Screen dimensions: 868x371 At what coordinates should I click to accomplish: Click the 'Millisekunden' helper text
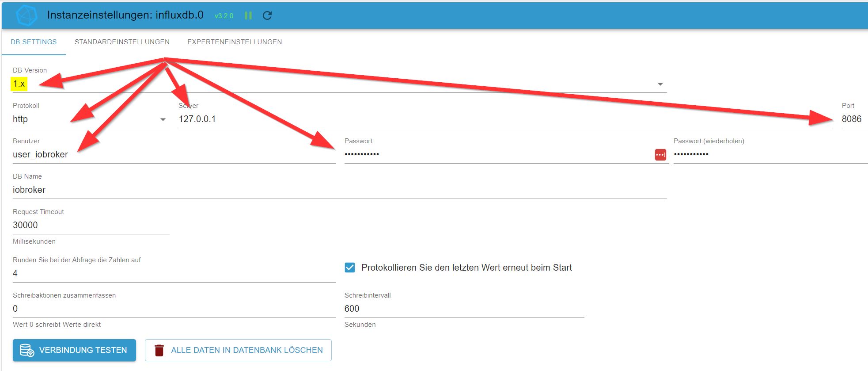pos(34,241)
